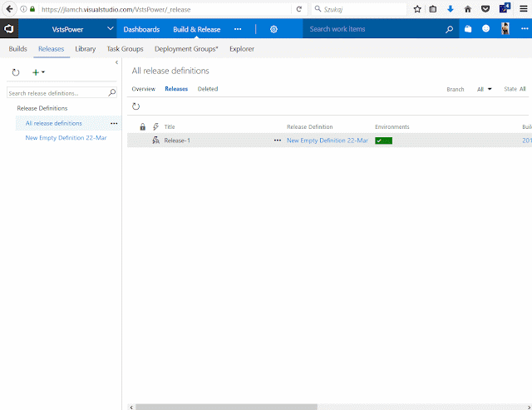This screenshot has height=410, width=532.
Task: Sort by the Title column header
Action: (170, 127)
